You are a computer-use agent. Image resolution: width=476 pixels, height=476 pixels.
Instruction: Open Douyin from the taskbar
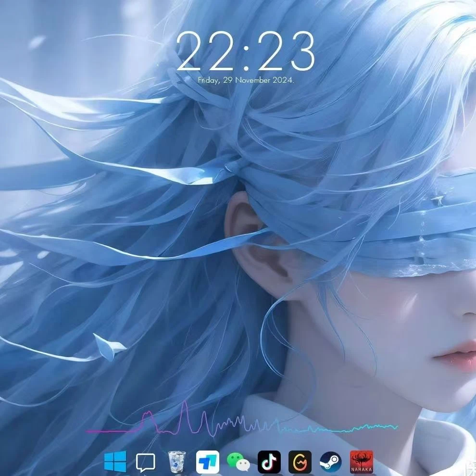(x=268, y=463)
